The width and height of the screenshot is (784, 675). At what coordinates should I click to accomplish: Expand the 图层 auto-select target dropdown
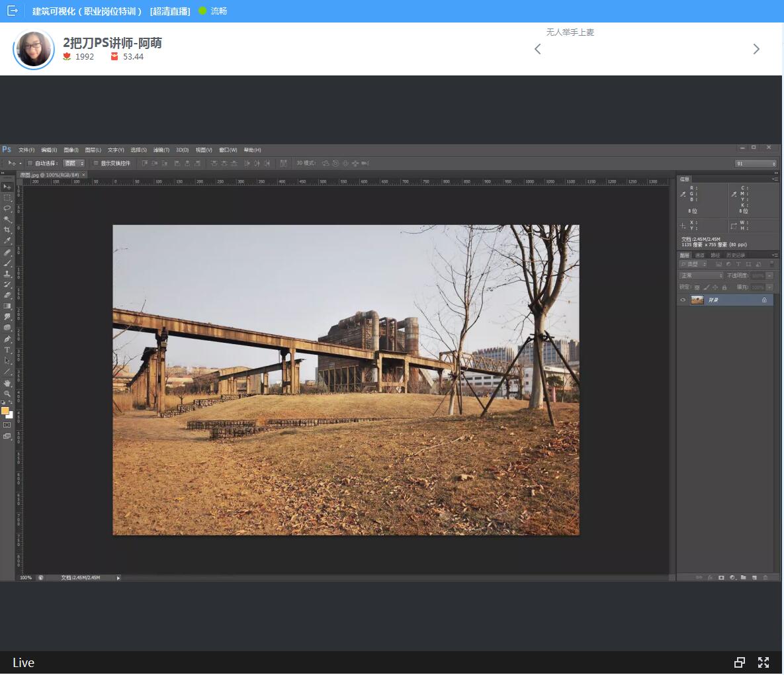point(74,163)
